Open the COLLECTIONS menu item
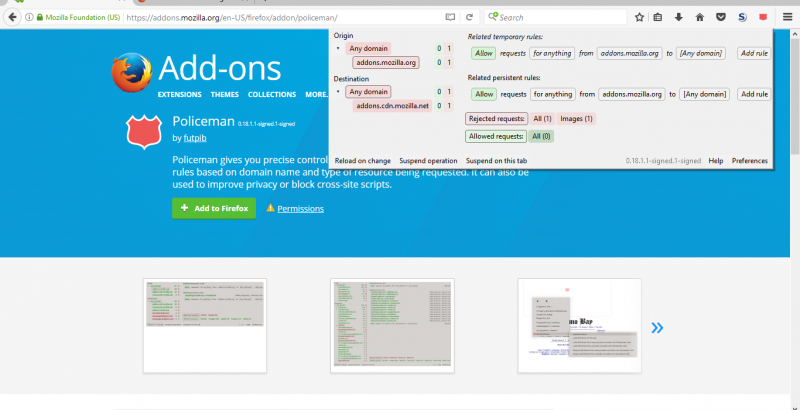Viewport: 800px width, 410px height. [x=272, y=94]
